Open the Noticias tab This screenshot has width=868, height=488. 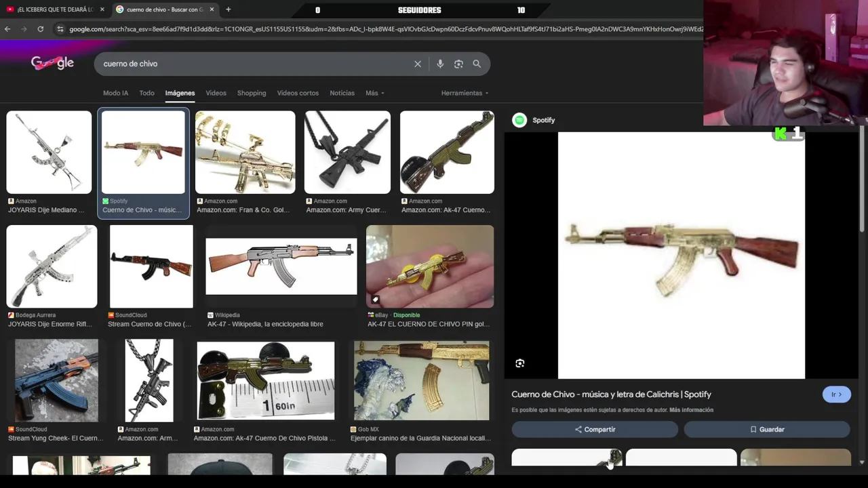[342, 93]
